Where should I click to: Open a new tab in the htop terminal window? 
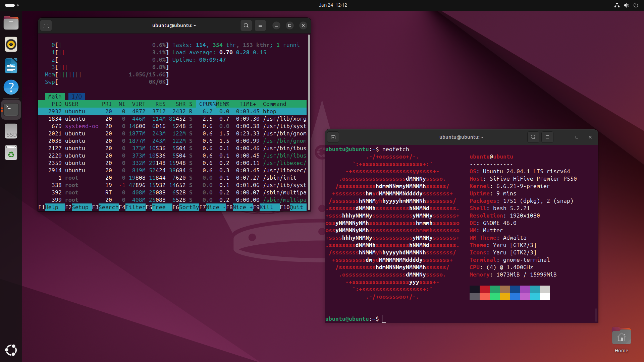(x=46, y=25)
